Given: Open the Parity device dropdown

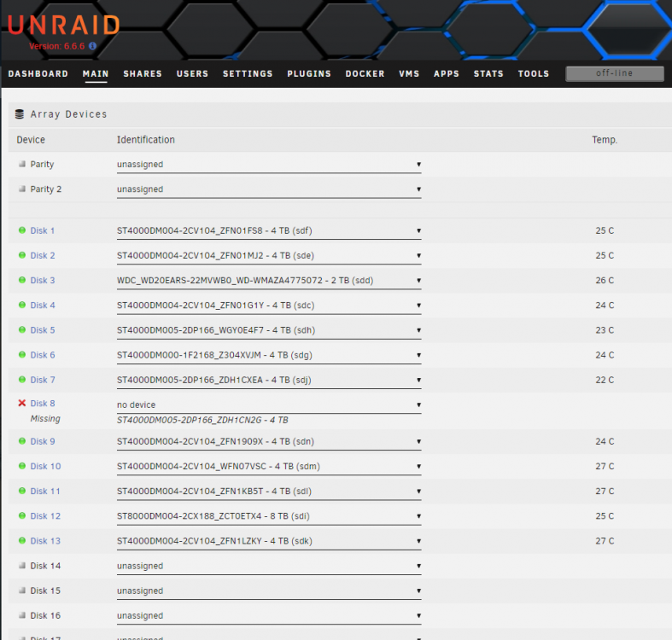Looking at the screenshot, I should pyautogui.click(x=269, y=165).
